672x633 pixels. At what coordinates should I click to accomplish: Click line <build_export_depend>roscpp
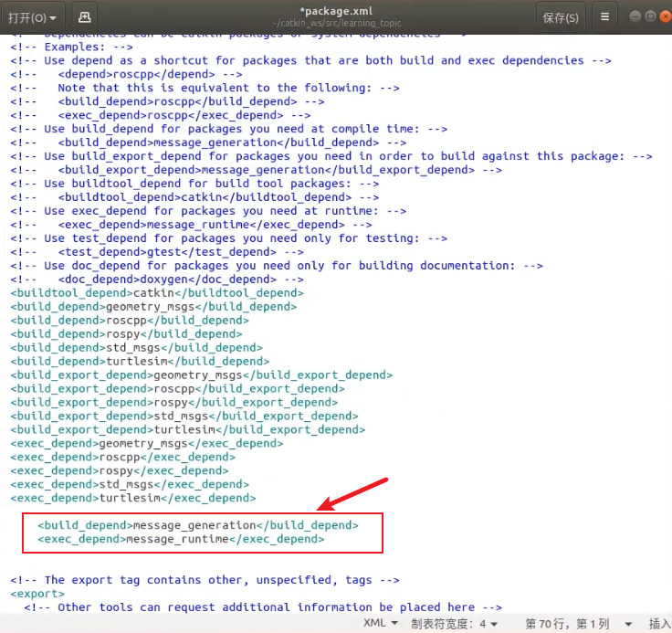coord(177,389)
